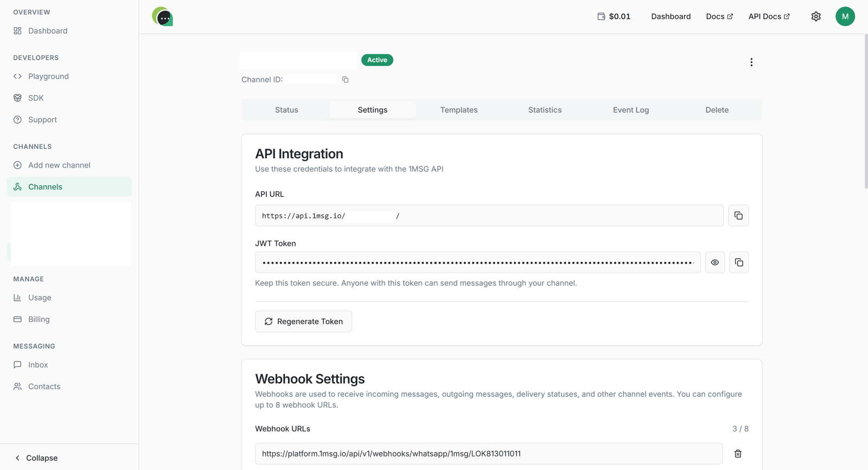Screen dimensions: 868x470
Task: Click Regenerate Token
Action: (303, 321)
